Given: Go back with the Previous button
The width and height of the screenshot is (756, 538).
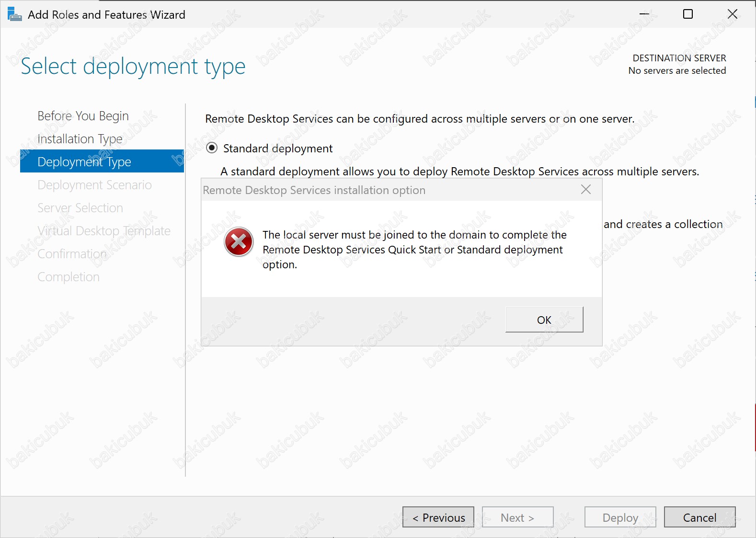Looking at the screenshot, I should [438, 517].
